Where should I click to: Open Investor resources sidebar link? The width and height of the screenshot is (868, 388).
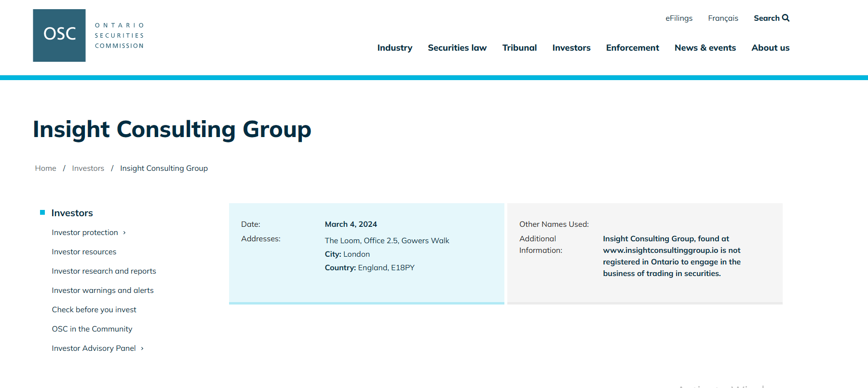tap(84, 252)
